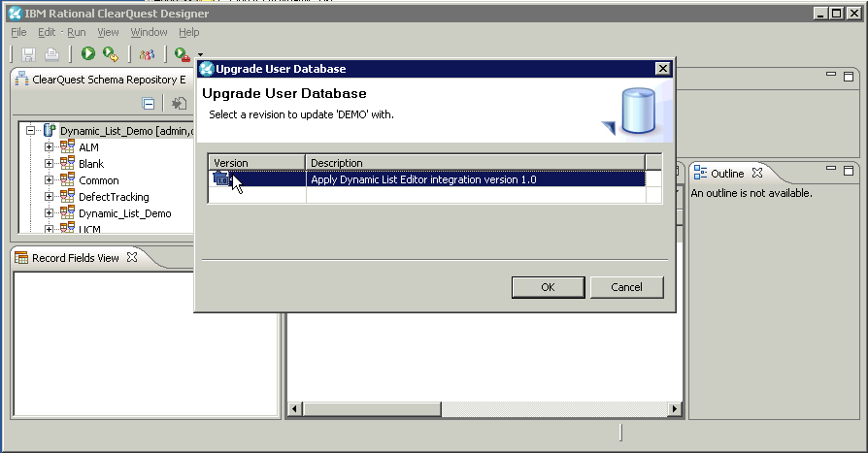Close the Upgrade User Database dialog
Image resolution: width=868 pixels, height=453 pixels.
[662, 69]
